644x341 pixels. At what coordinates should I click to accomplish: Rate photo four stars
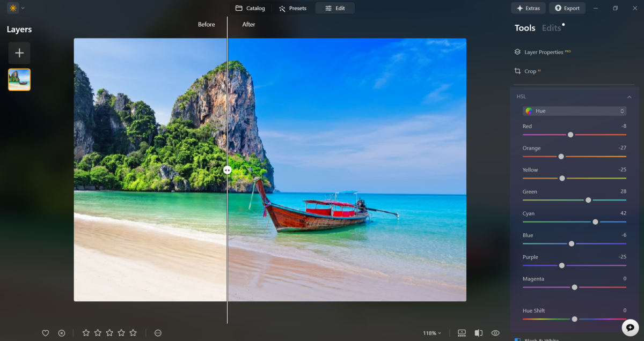(121, 333)
